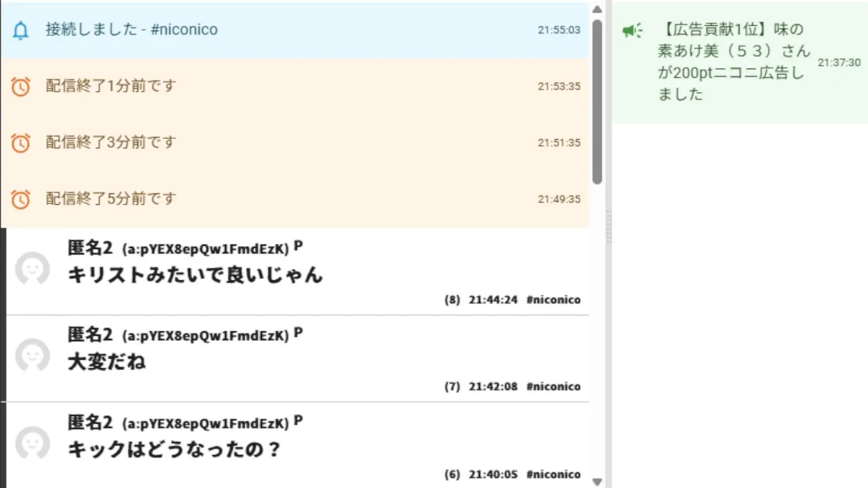Click #niconico tag on comment (8)
The image size is (868, 488).
(x=553, y=300)
